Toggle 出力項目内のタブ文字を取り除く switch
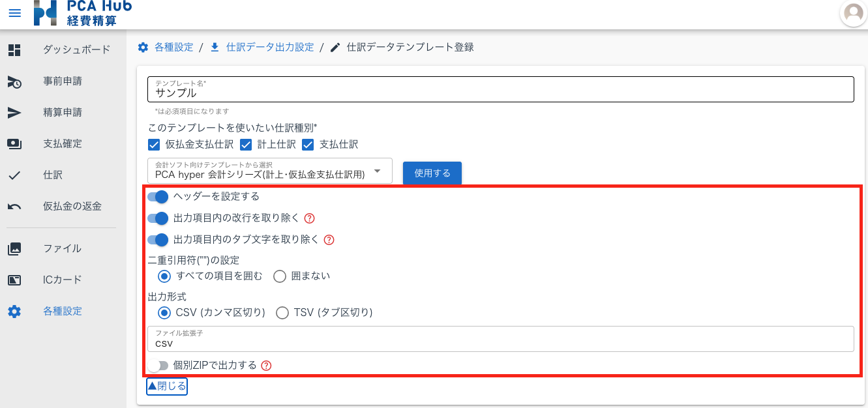The width and height of the screenshot is (868, 408). (x=158, y=240)
